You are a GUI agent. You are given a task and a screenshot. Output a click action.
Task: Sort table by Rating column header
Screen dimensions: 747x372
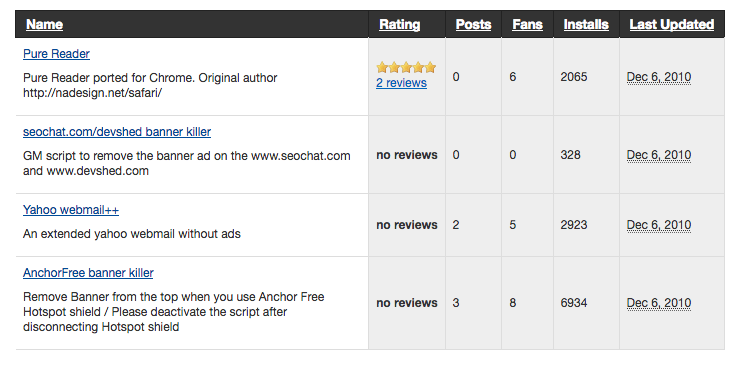399,24
